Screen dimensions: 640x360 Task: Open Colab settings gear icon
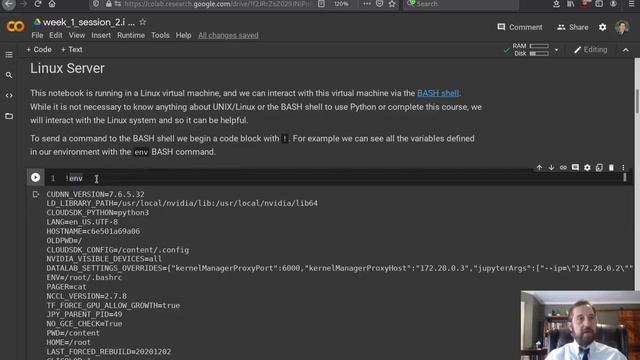coord(602,27)
